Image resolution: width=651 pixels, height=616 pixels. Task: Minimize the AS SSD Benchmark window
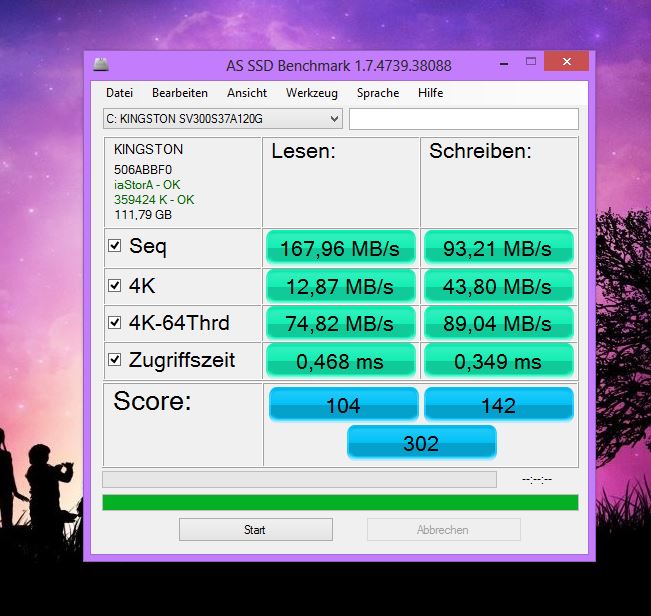pos(504,63)
